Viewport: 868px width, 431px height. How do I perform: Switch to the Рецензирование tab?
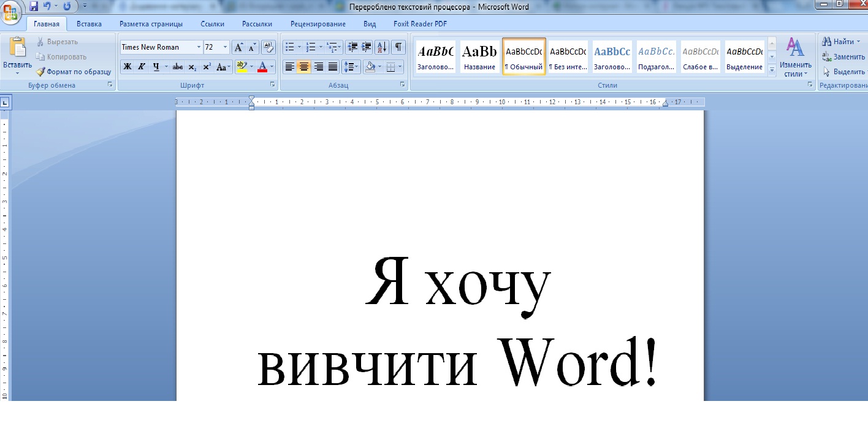coord(318,24)
